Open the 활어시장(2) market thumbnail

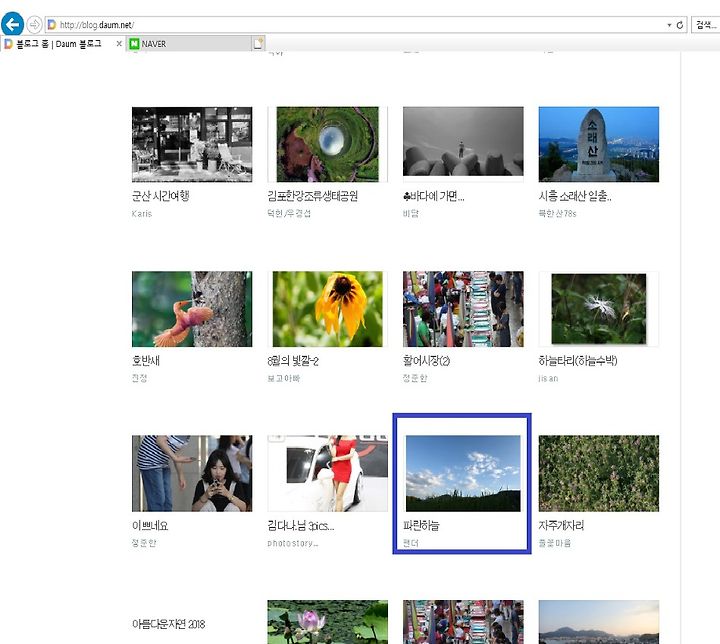pyautogui.click(x=463, y=309)
